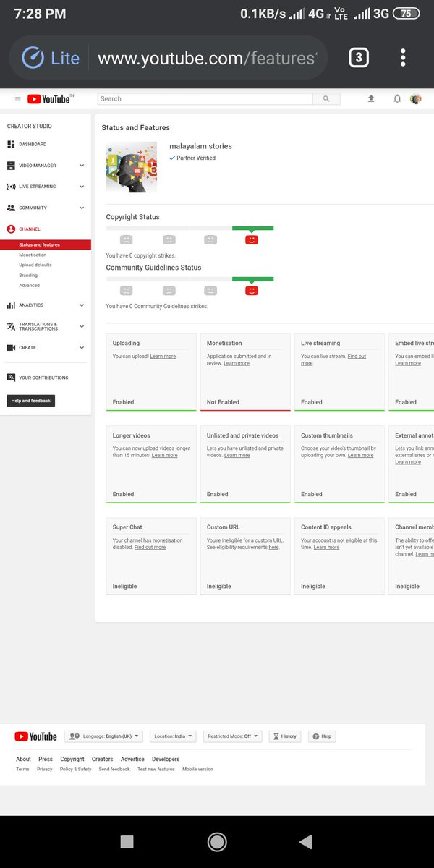Open the Location: India dropdown
This screenshot has width=434, height=868.
(x=174, y=736)
